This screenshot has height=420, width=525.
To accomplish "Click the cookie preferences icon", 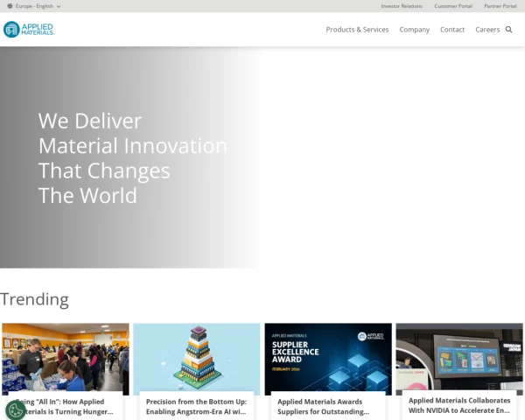I will [15, 409].
